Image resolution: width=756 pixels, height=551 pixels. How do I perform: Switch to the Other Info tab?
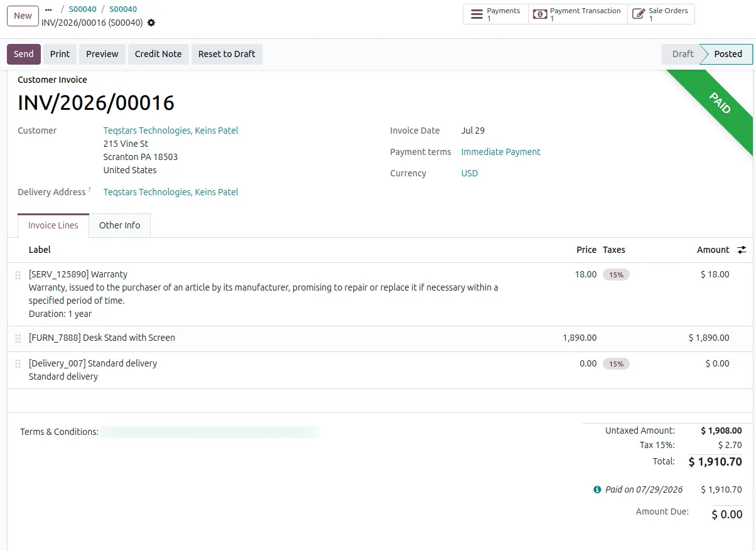tap(119, 225)
